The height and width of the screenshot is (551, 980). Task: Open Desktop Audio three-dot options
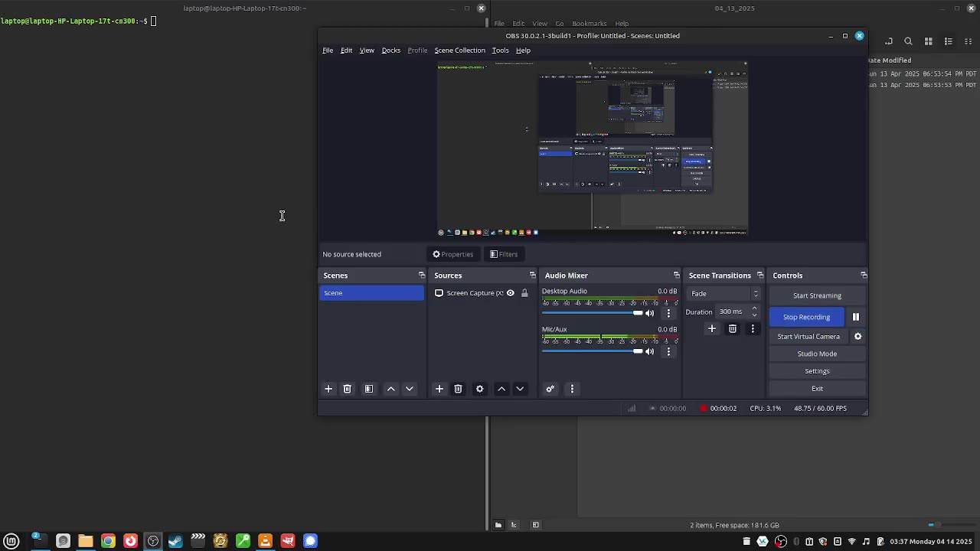click(x=668, y=313)
